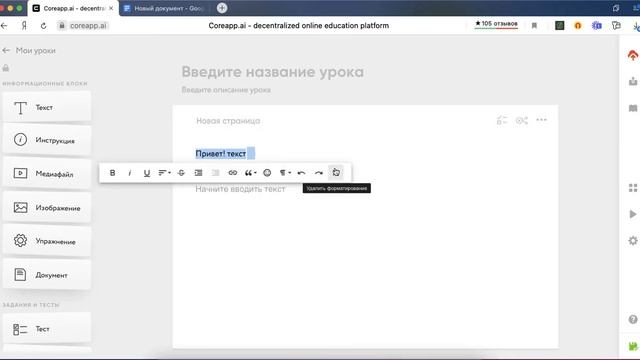The image size is (640, 360).
Task: Toggle strikethrough formatting
Action: click(181, 173)
